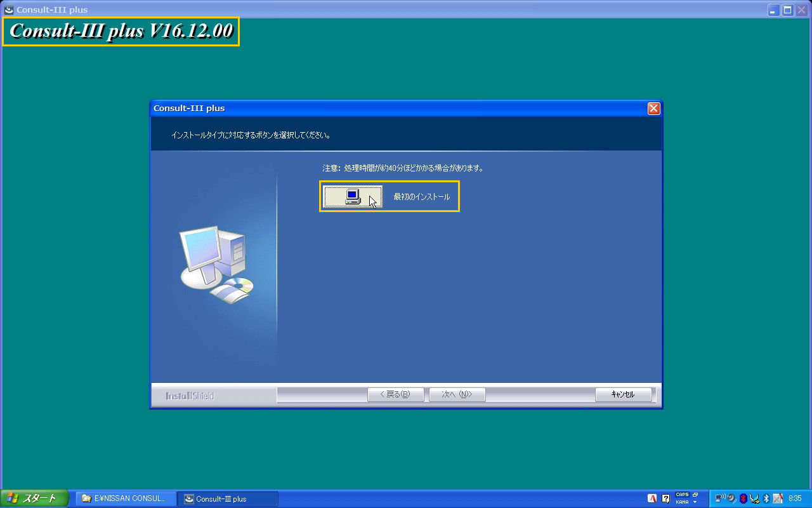
Task: Open the white-on-blue Bluetooth tray icon
Action: 766,498
